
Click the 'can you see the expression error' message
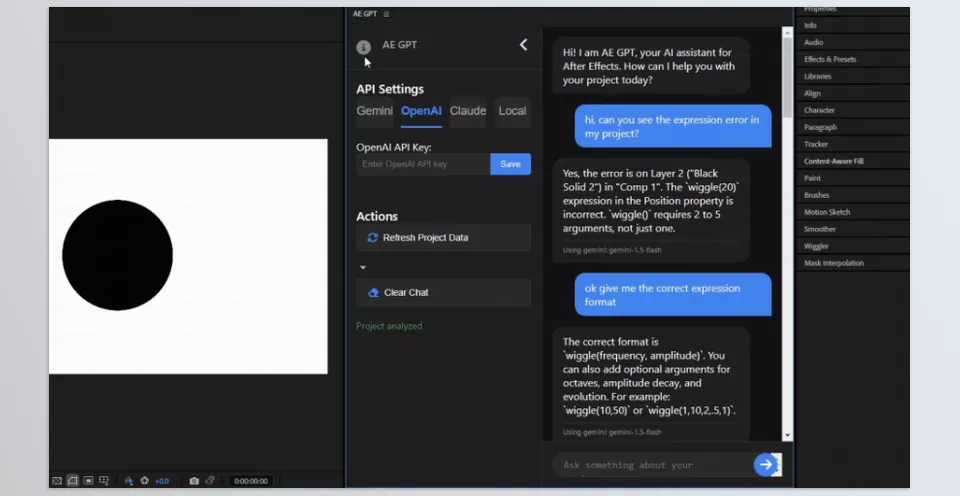[673, 127]
